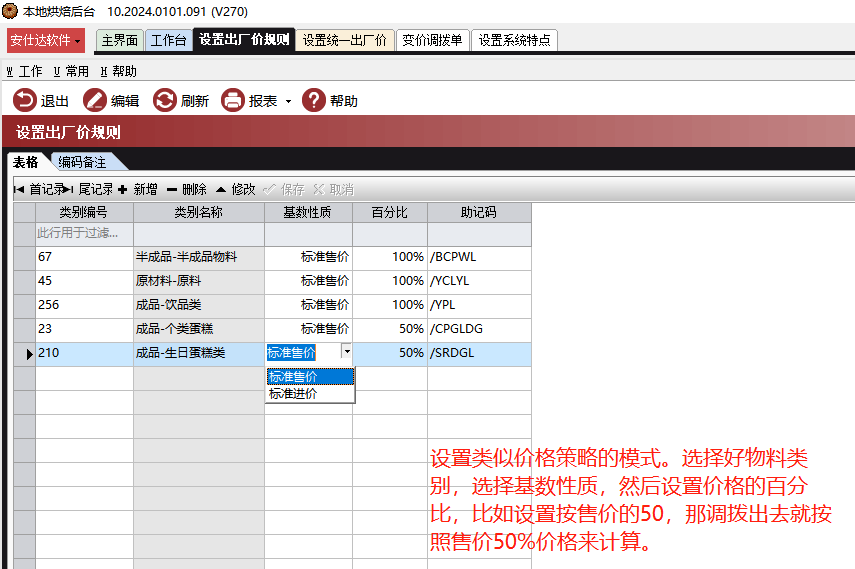This screenshot has height=569, width=855.
Task: Click the 助记码 filter cell
Action: click(479, 233)
